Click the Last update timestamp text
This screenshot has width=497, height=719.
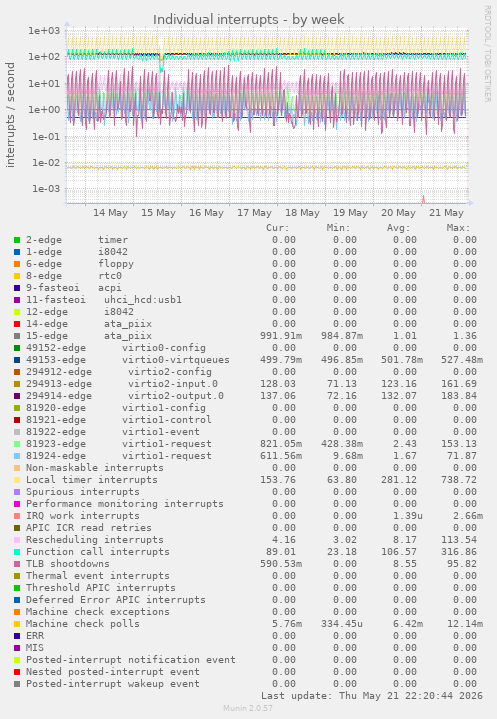(x=372, y=696)
